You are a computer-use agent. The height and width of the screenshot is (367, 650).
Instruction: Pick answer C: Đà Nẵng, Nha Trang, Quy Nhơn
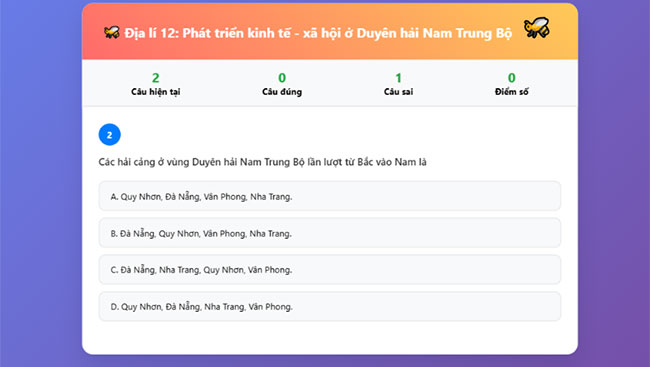point(330,270)
